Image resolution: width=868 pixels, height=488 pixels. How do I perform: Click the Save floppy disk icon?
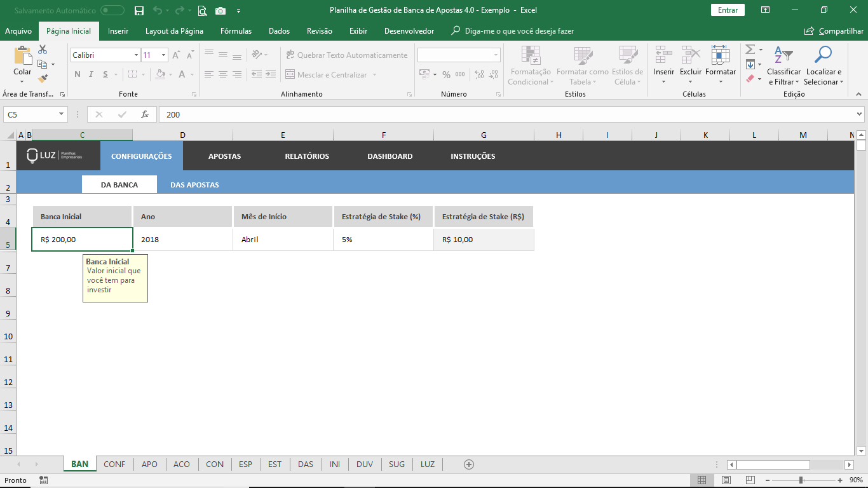[139, 11]
